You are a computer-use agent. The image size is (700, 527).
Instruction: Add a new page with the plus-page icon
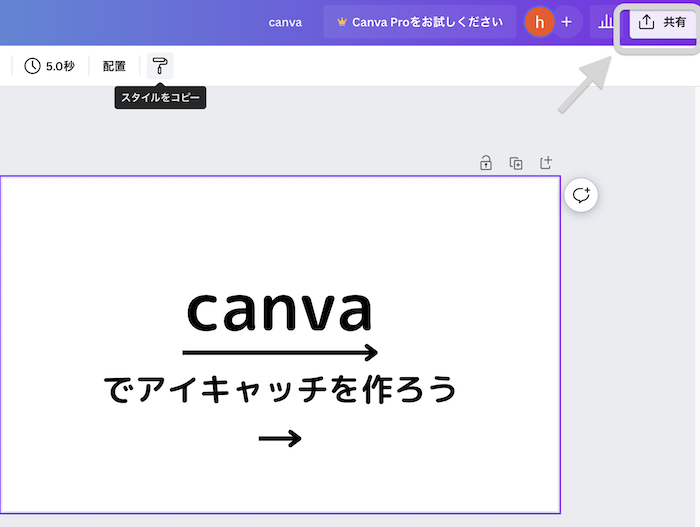coord(546,163)
